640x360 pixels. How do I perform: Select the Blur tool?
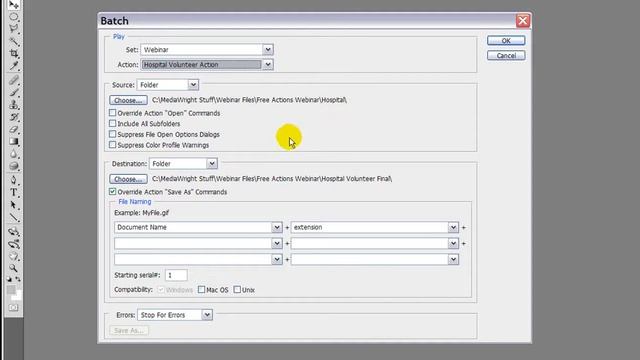14,154
